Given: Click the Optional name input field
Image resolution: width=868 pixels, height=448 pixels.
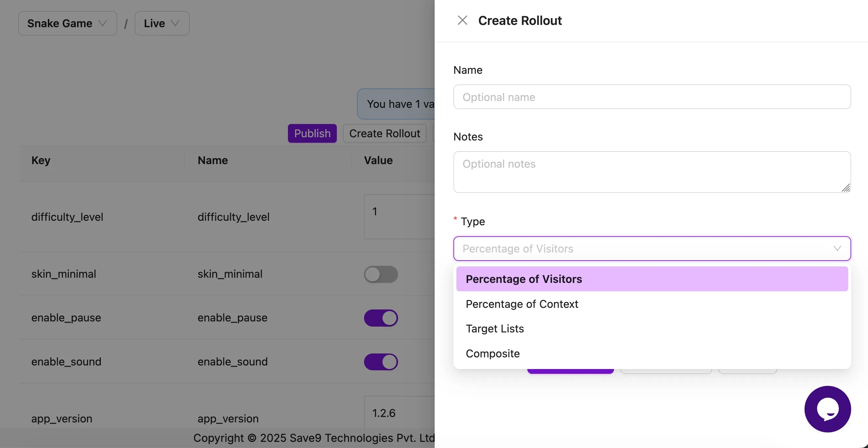Looking at the screenshot, I should tap(652, 97).
